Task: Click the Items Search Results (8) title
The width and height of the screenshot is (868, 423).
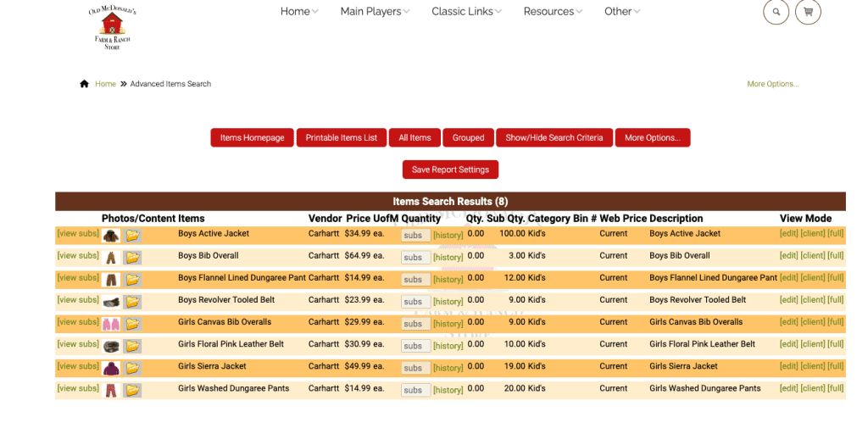Action: (x=450, y=202)
